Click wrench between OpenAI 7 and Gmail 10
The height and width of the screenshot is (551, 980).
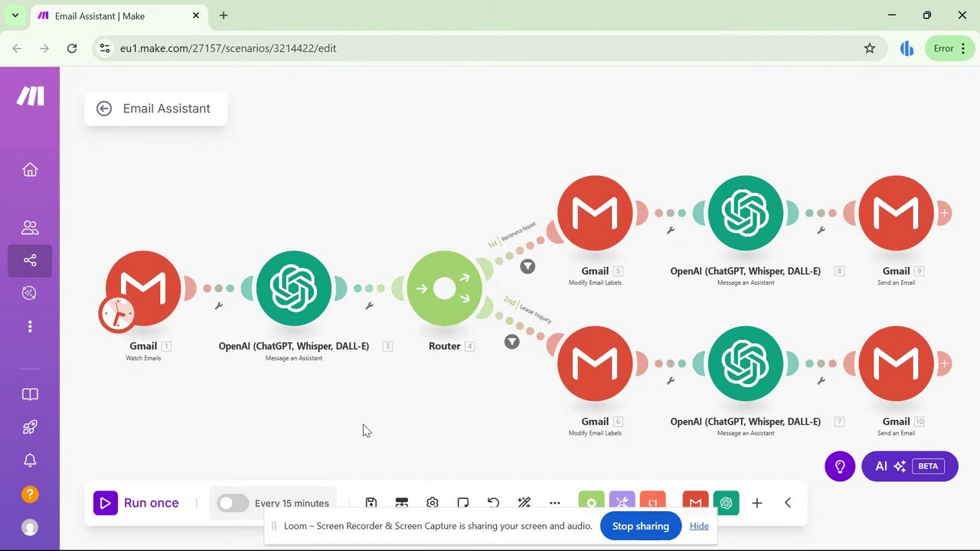pos(822,381)
